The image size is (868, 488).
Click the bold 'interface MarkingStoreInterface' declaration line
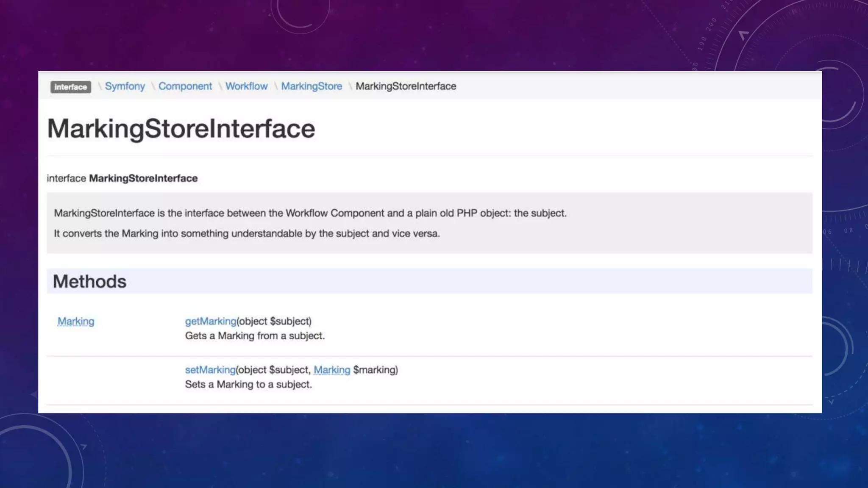(122, 178)
